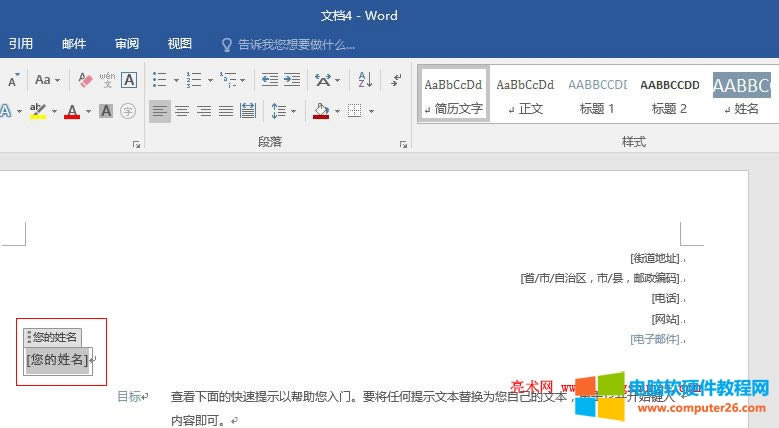Apply the 标题 1 style
Image resolution: width=779 pixels, height=428 pixels.
[598, 96]
